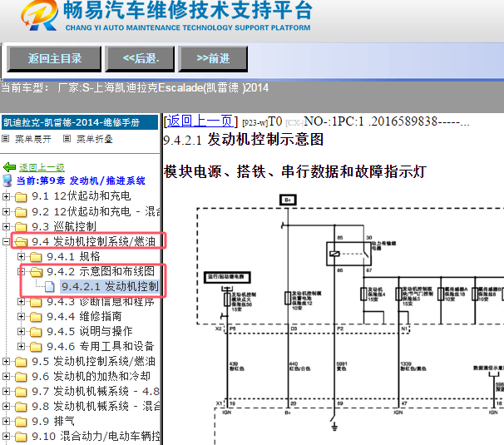The width and height of the screenshot is (504, 445).
Task: Click the folder icon of 9.6 发动机的加热和冷却
Action: [21, 377]
